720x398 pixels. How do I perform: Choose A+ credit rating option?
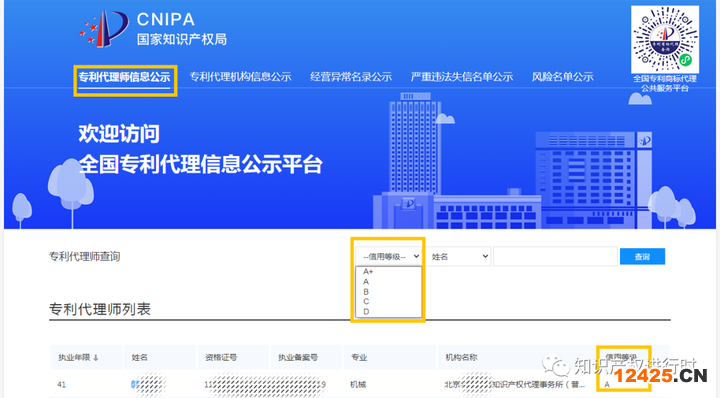pos(368,272)
